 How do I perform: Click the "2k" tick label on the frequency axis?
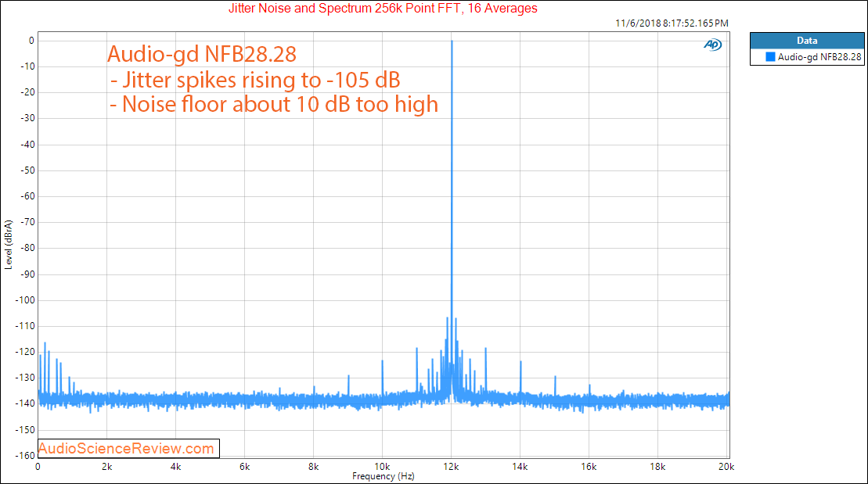107,467
